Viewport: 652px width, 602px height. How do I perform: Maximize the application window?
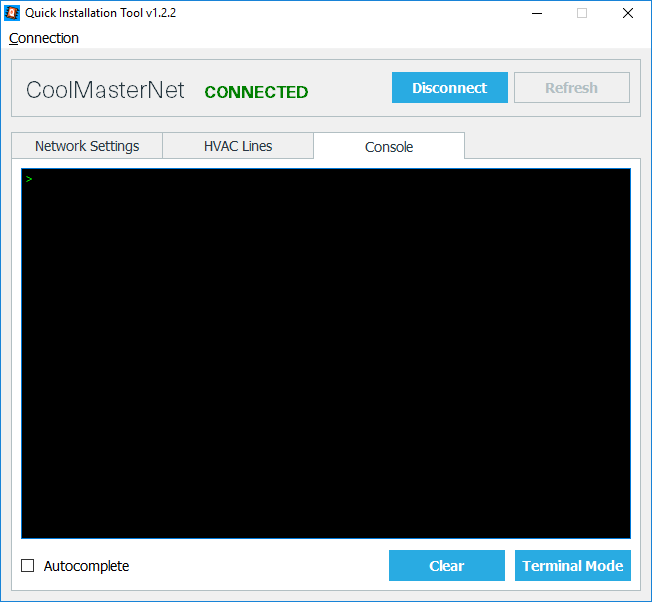point(582,13)
